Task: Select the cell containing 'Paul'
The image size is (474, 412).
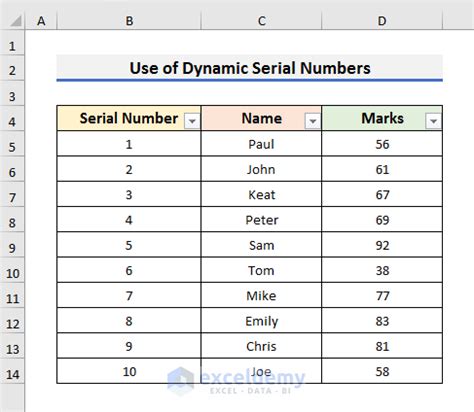Action: coord(261,144)
